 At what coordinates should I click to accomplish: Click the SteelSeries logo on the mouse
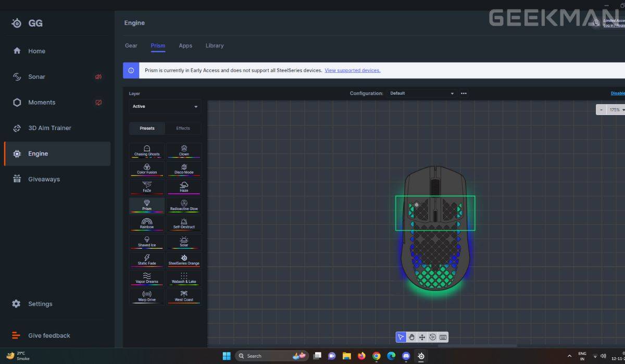pos(417,205)
